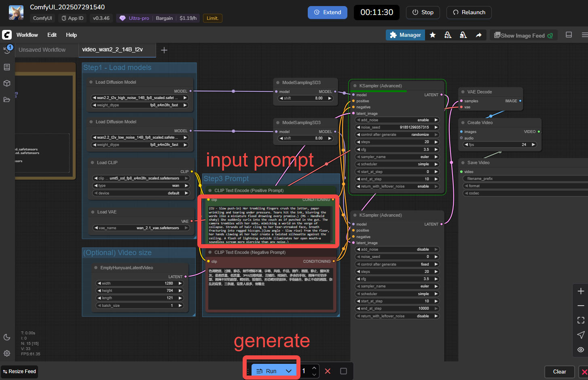Open the model library cube icon
The width and height of the screenshot is (588, 380).
click(x=7, y=83)
